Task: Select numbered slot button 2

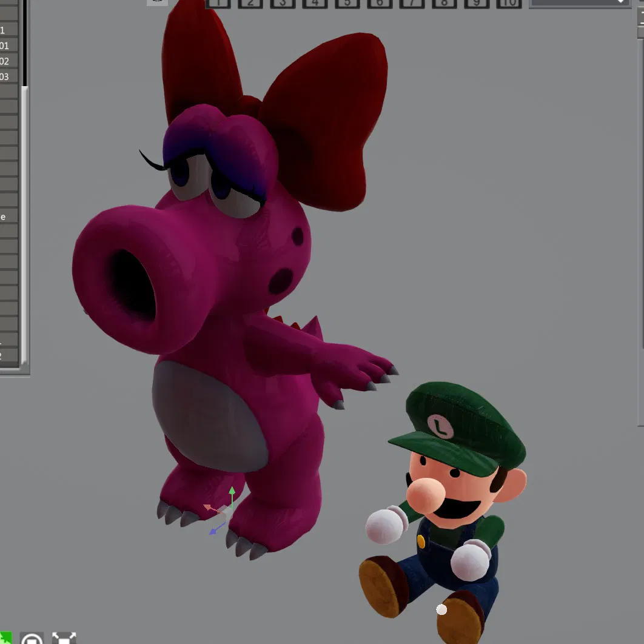Action: click(x=250, y=4)
